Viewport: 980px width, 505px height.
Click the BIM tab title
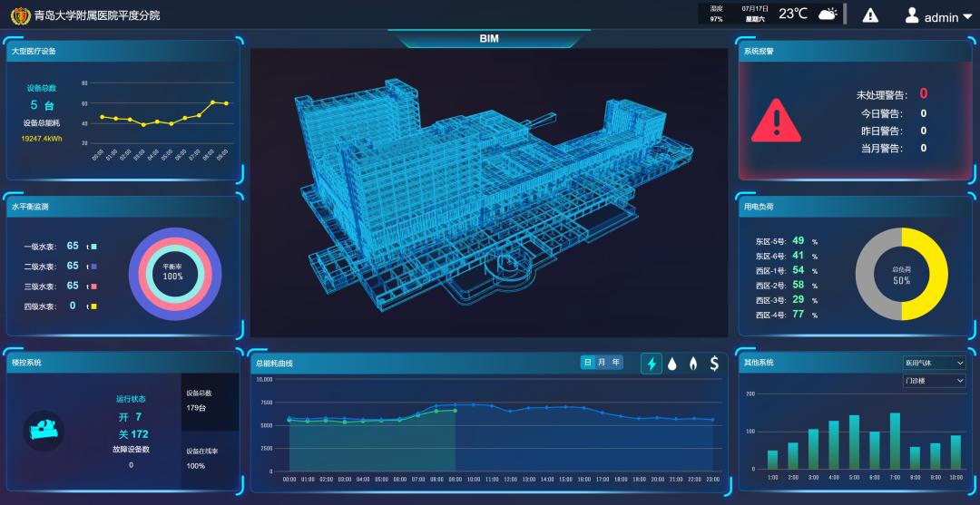tap(489, 39)
